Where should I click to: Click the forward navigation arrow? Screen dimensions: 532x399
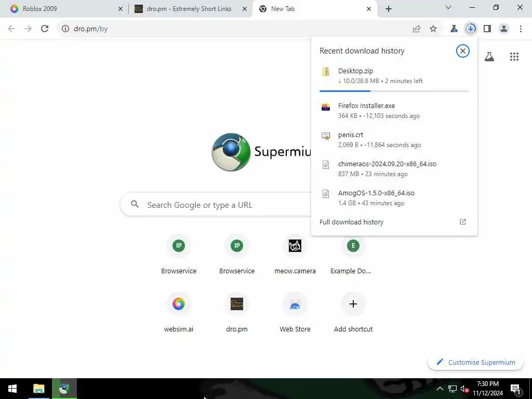pyautogui.click(x=28, y=29)
